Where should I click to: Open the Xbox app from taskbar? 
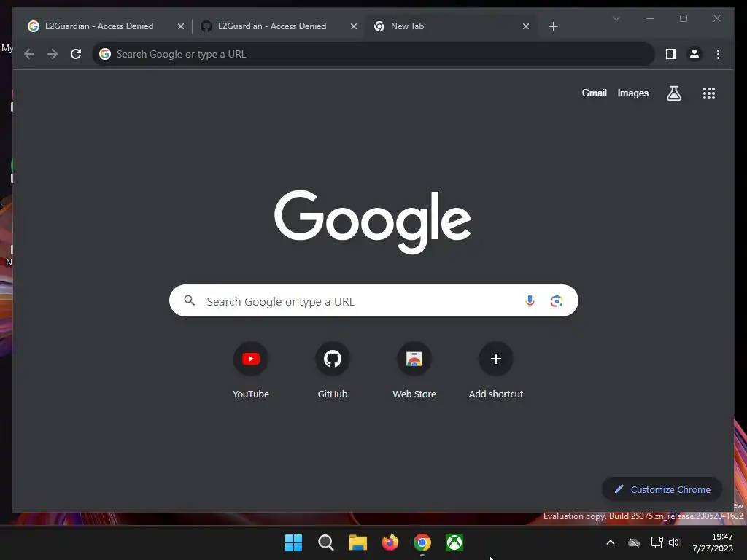pos(454,542)
